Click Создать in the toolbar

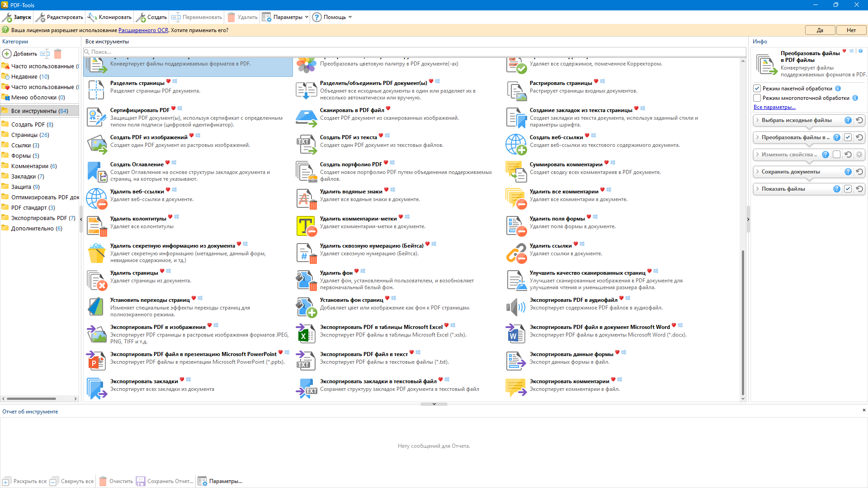pos(151,17)
